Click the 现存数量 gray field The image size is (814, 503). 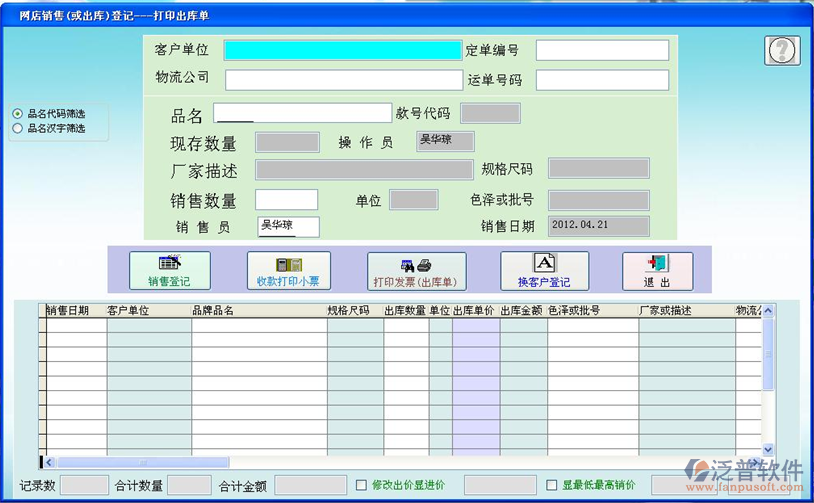[x=287, y=142]
